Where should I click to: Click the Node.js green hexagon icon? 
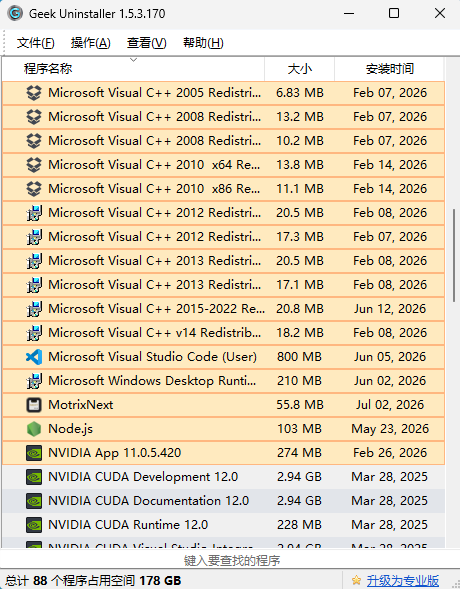tap(34, 429)
